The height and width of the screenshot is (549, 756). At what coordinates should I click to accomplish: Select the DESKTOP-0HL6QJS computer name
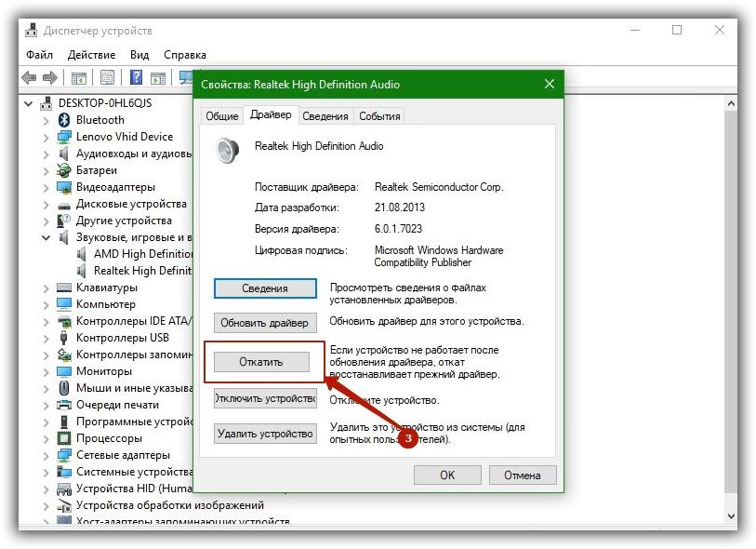[105, 103]
